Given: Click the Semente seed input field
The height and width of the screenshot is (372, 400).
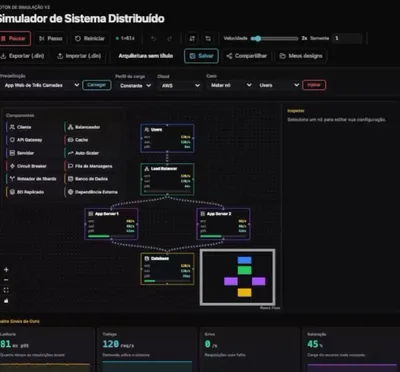Looking at the screenshot, I should tap(347, 38).
